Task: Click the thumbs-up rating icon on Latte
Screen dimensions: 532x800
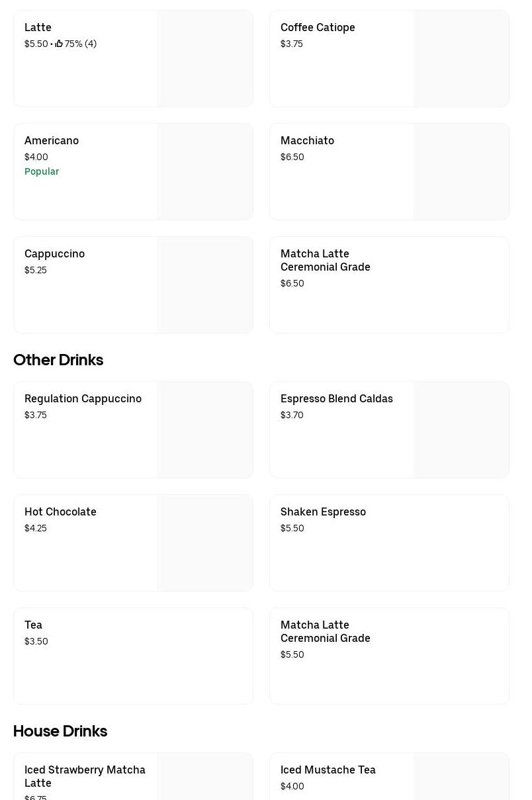Action: pyautogui.click(x=59, y=44)
